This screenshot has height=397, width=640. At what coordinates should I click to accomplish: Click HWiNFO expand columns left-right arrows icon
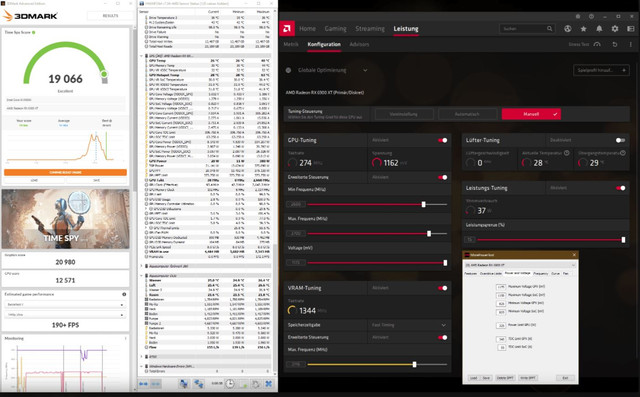click(143, 384)
